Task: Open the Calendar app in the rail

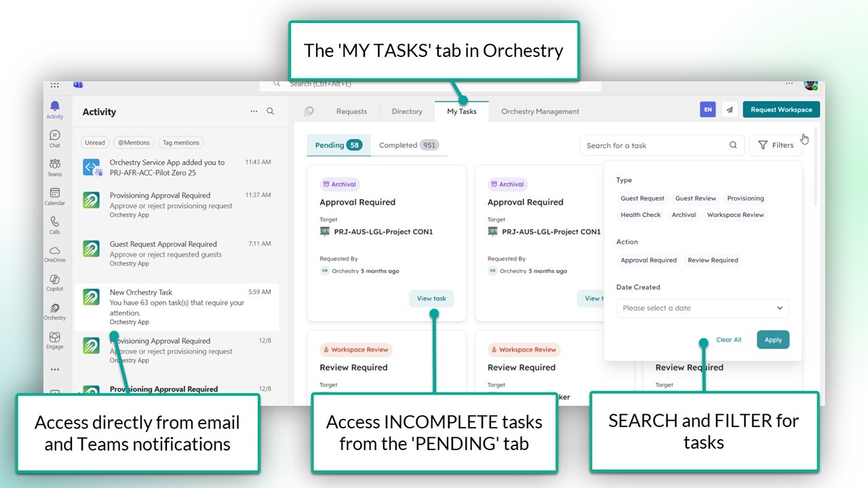Action: tap(55, 197)
